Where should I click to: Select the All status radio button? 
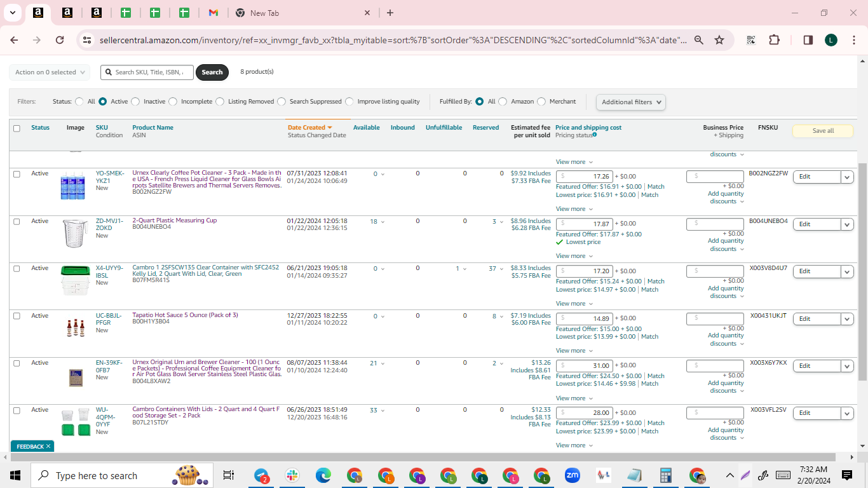[x=79, y=102]
